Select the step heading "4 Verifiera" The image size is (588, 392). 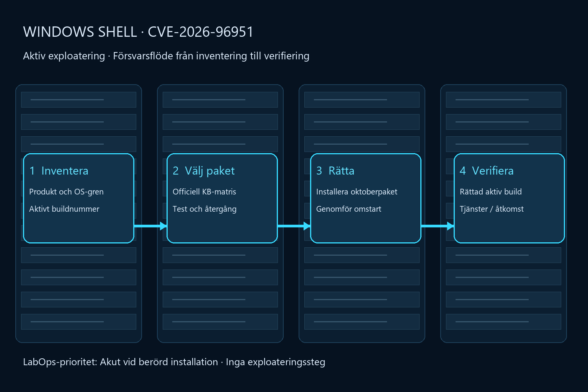click(487, 171)
